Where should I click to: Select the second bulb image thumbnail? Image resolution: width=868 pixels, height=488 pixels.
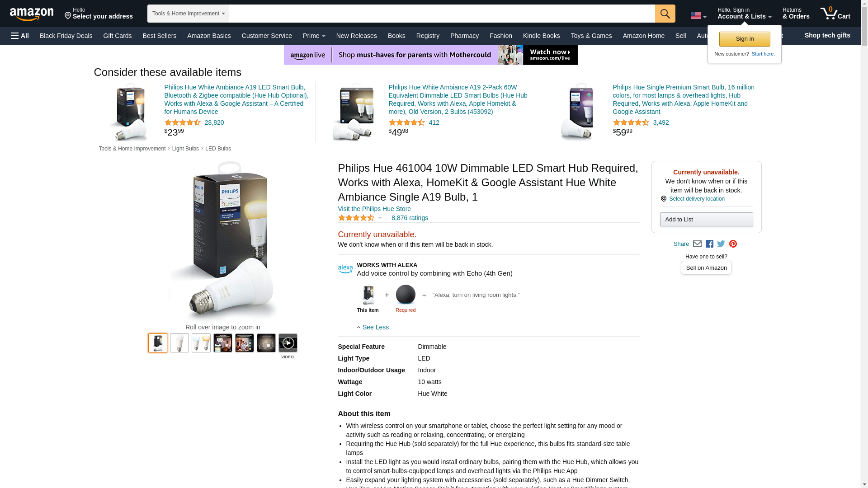pyautogui.click(x=179, y=343)
